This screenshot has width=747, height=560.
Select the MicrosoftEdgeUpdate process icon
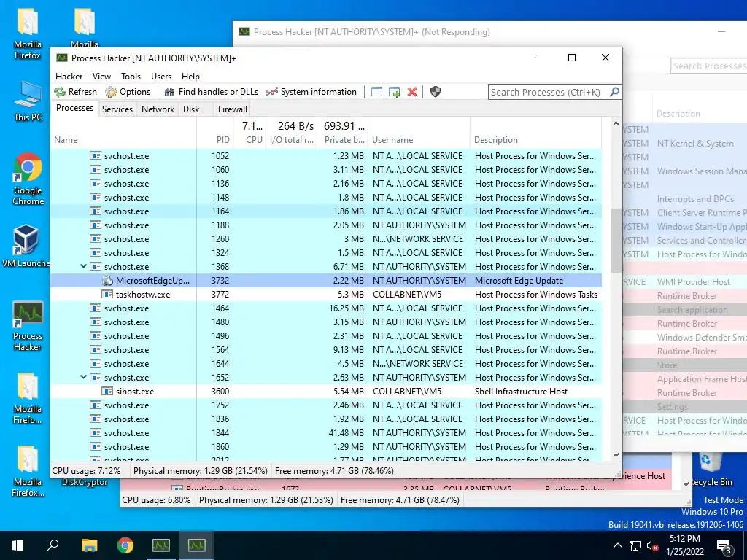(107, 281)
